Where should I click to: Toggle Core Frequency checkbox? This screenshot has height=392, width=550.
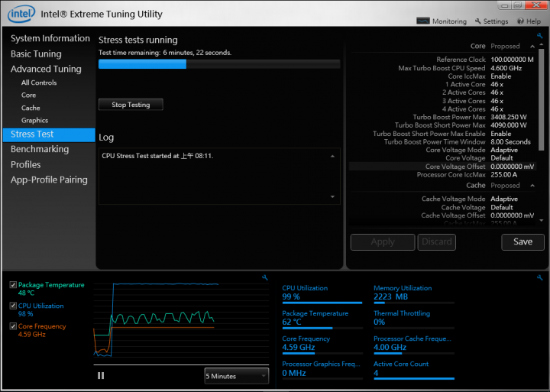pos(13,326)
